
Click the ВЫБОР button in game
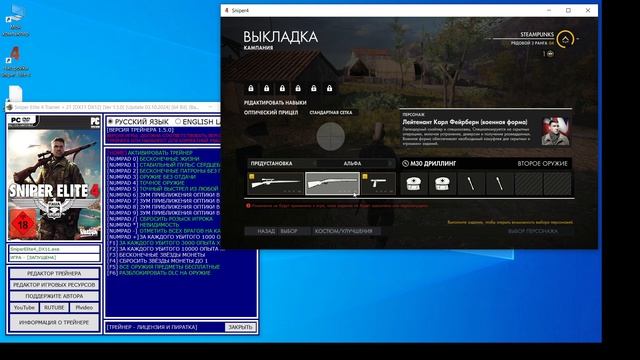point(293,231)
